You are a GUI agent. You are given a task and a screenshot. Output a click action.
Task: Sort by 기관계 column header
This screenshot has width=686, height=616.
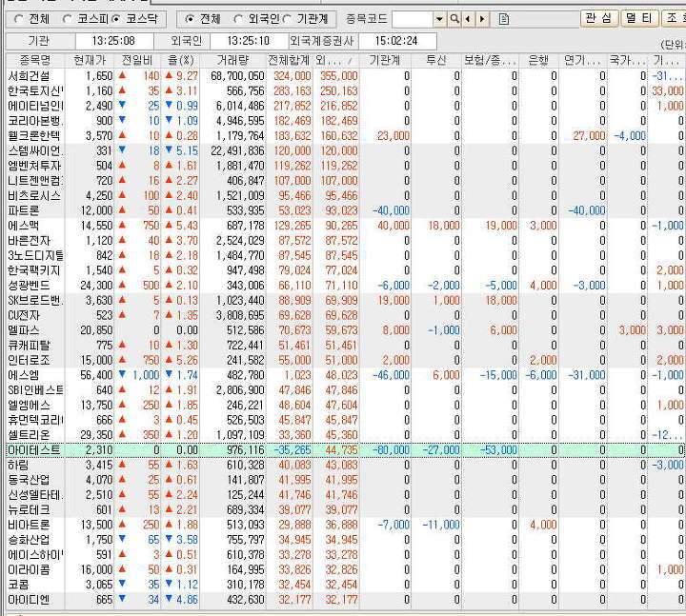point(385,60)
